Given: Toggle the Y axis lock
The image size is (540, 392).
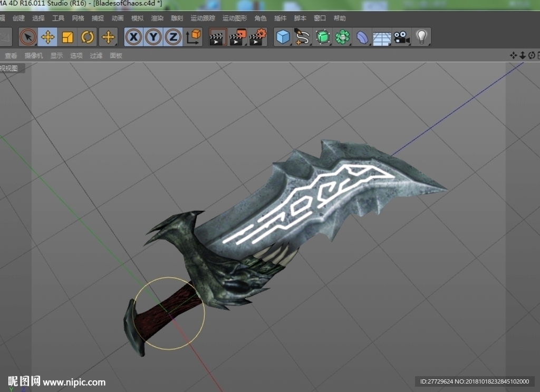Looking at the screenshot, I should (x=153, y=37).
